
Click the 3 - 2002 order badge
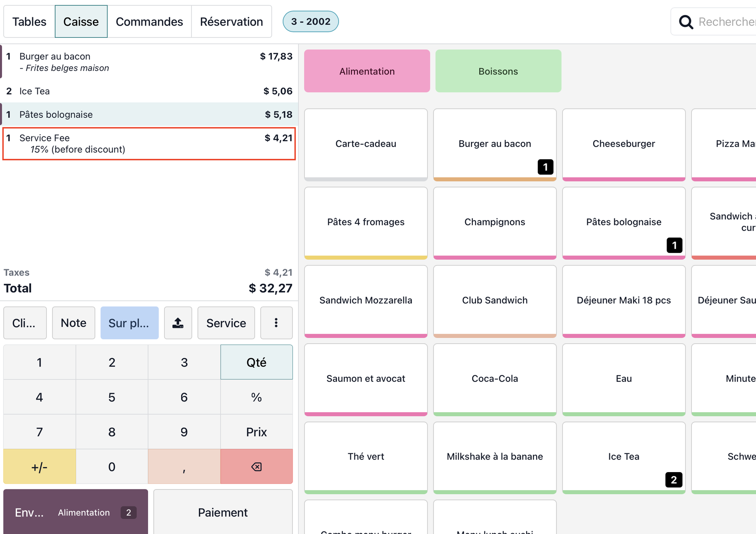click(x=311, y=21)
